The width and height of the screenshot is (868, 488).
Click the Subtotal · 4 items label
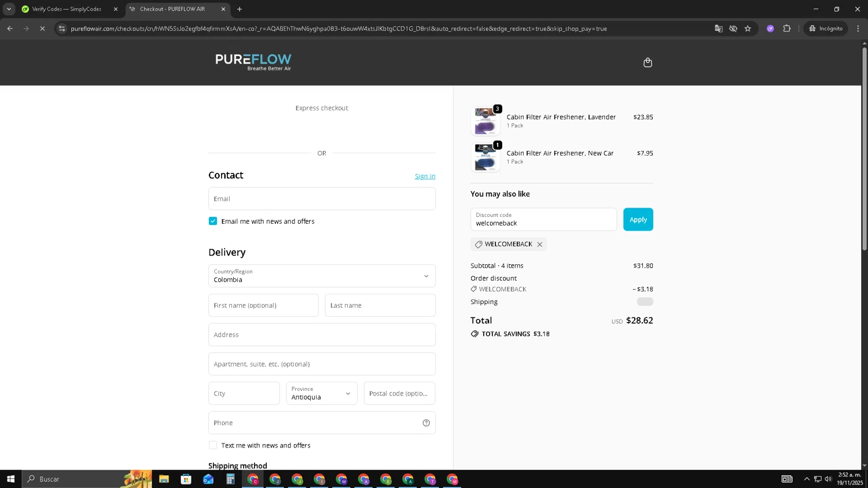497,266
